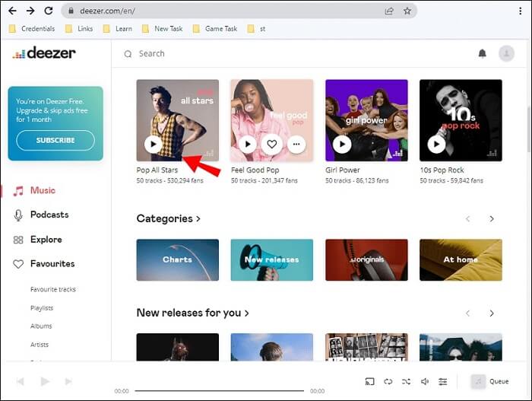
Task: Add Feel Good Pop to favourites
Action: (x=272, y=144)
